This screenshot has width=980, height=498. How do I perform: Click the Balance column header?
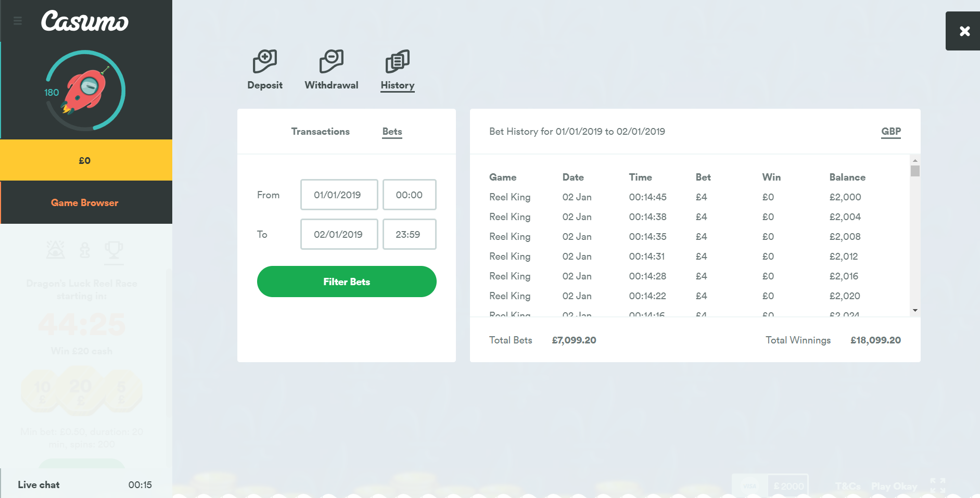tap(847, 177)
